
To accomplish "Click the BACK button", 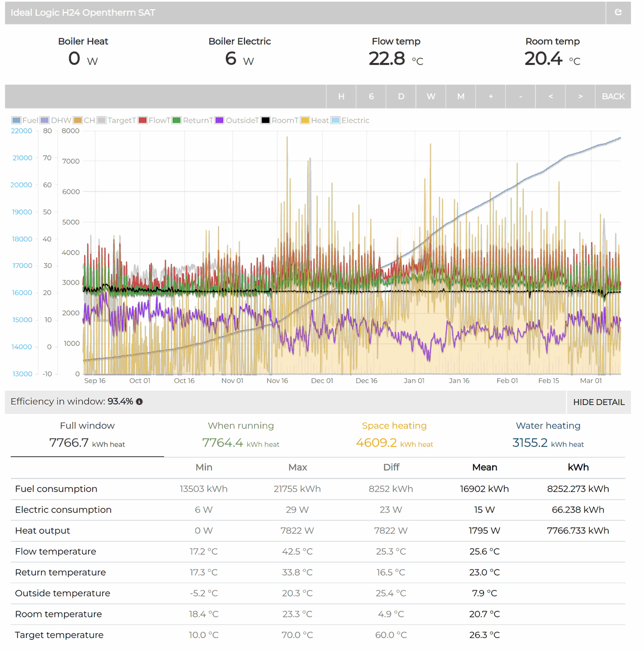I will click(x=613, y=96).
